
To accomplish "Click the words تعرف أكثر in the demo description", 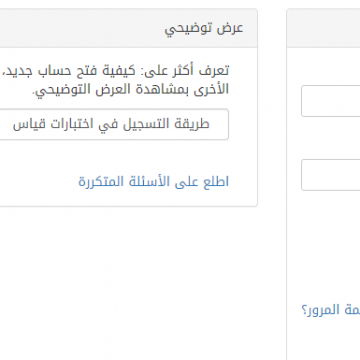I will point(208,70).
